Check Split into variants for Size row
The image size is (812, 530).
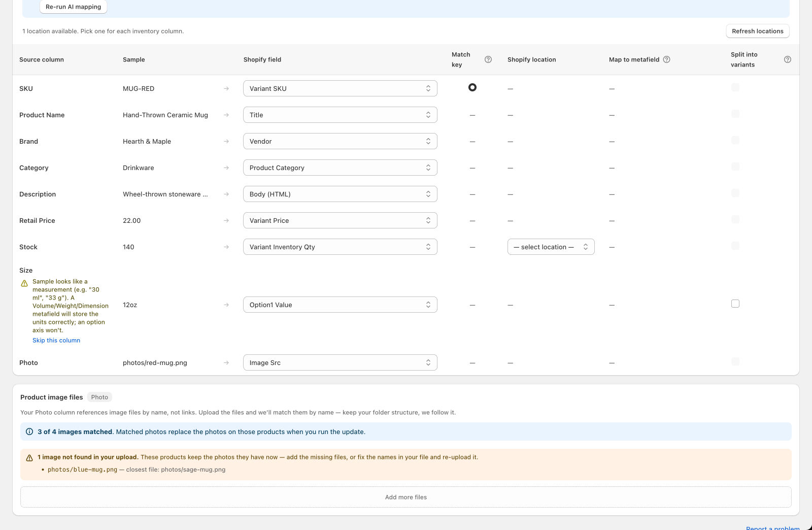pos(735,304)
